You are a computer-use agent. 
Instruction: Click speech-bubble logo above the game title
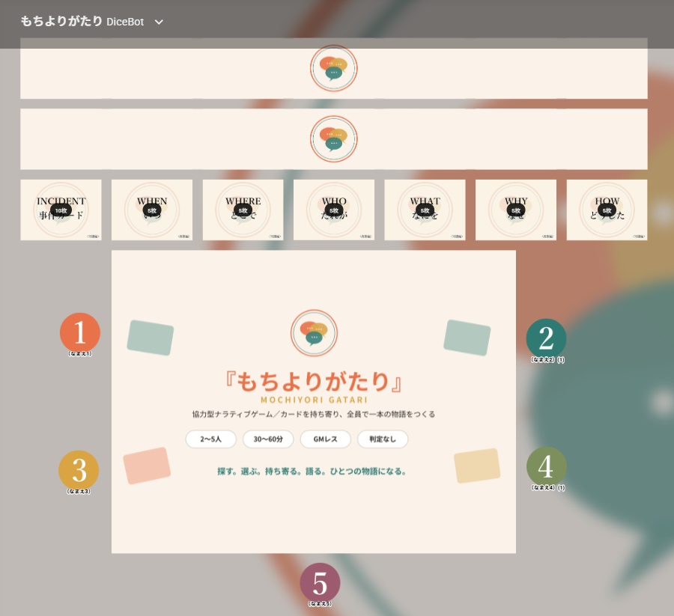[315, 333]
